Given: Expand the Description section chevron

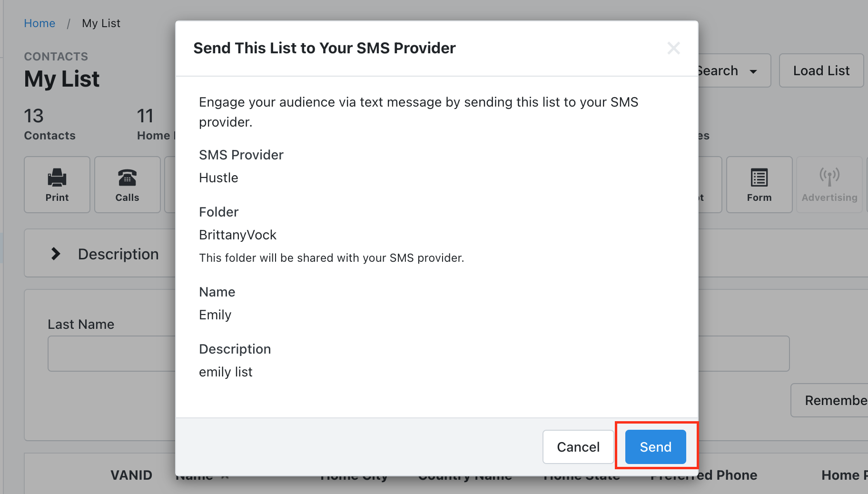Looking at the screenshot, I should click(56, 254).
